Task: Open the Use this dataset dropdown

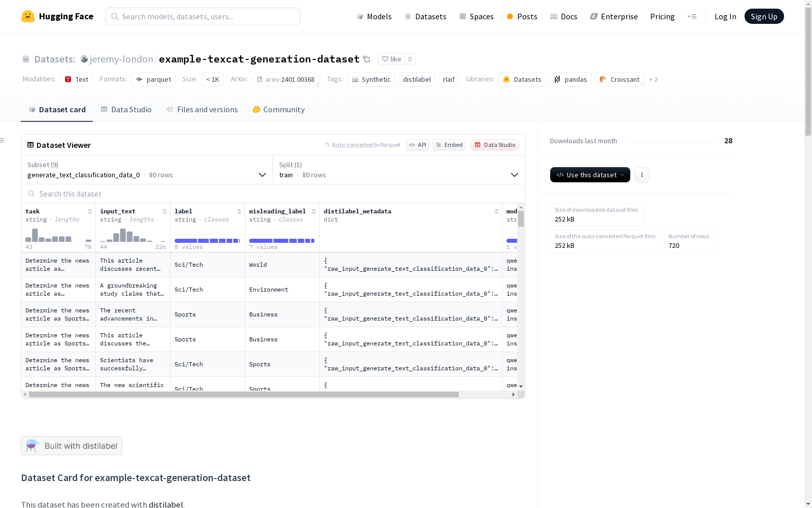Action: point(590,175)
